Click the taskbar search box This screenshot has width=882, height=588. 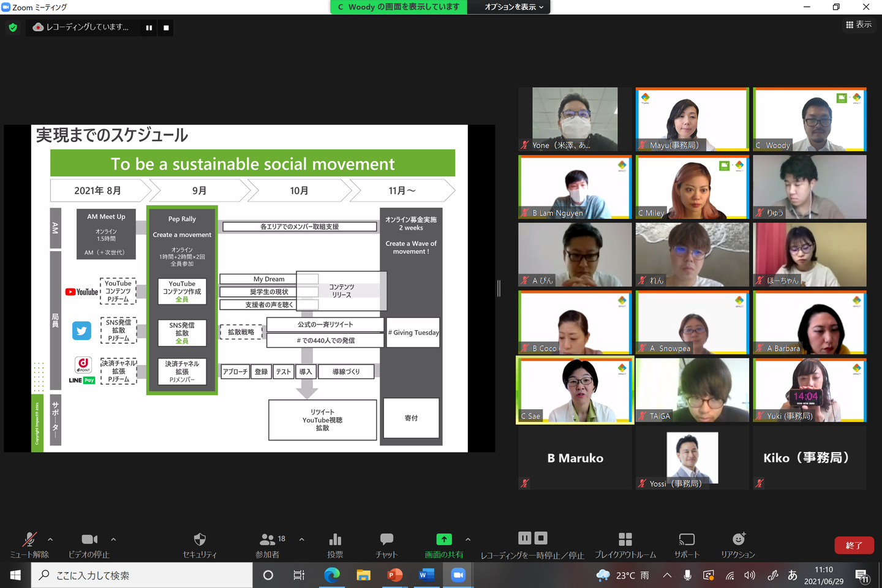[142, 575]
